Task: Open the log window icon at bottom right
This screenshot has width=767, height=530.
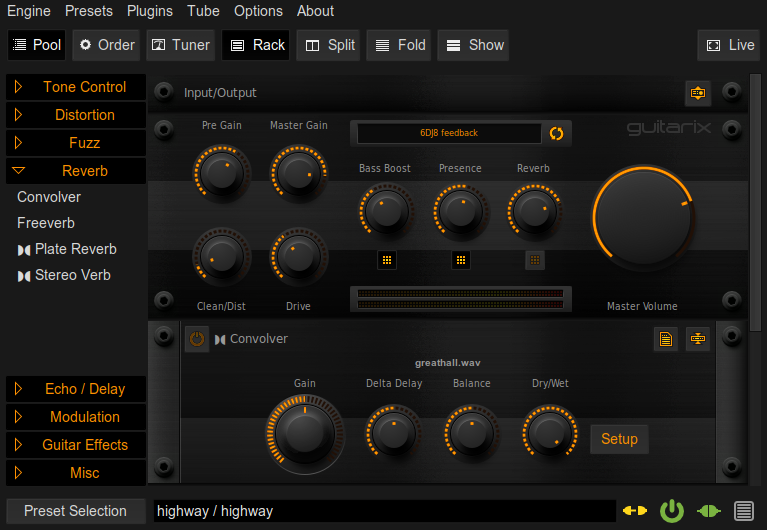Action: pos(744,511)
